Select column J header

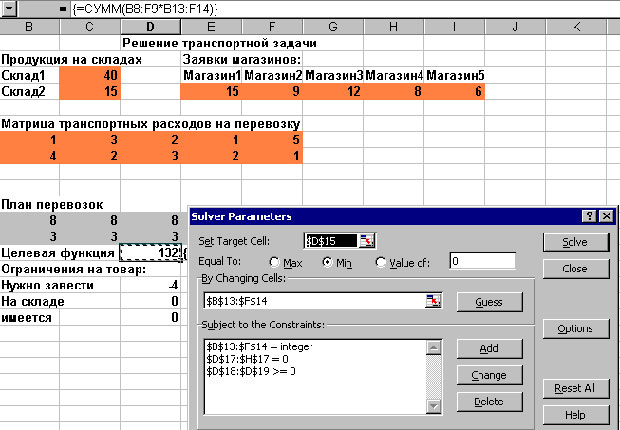(x=515, y=27)
